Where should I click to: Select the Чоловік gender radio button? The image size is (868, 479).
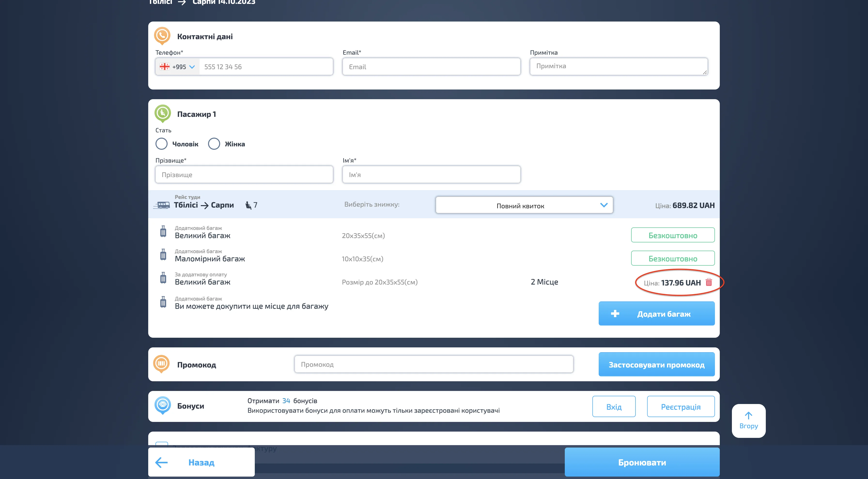(x=161, y=144)
